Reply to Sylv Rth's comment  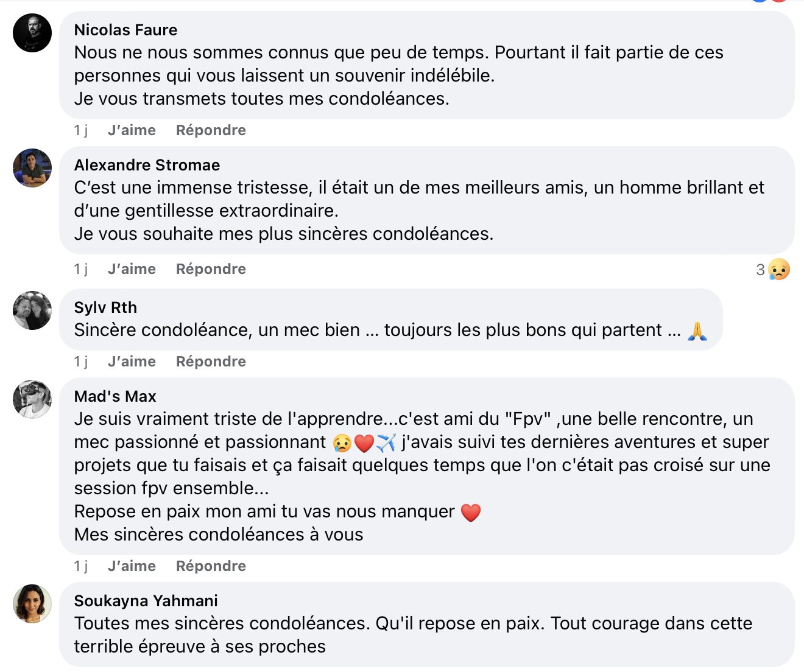[x=211, y=362]
